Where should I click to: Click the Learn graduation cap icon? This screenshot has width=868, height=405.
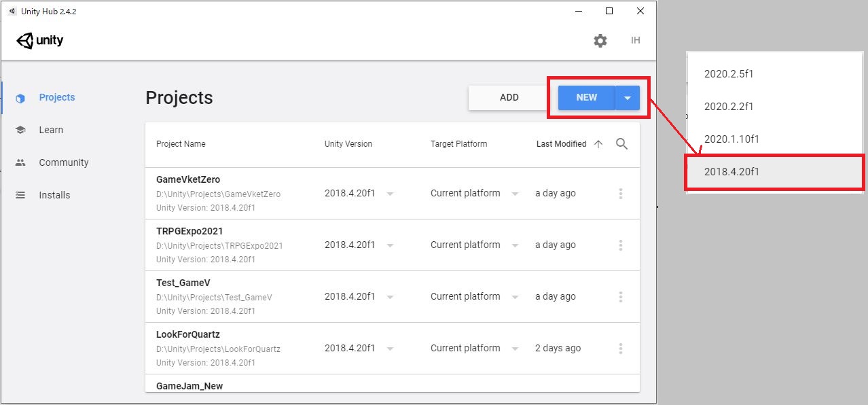(x=20, y=130)
